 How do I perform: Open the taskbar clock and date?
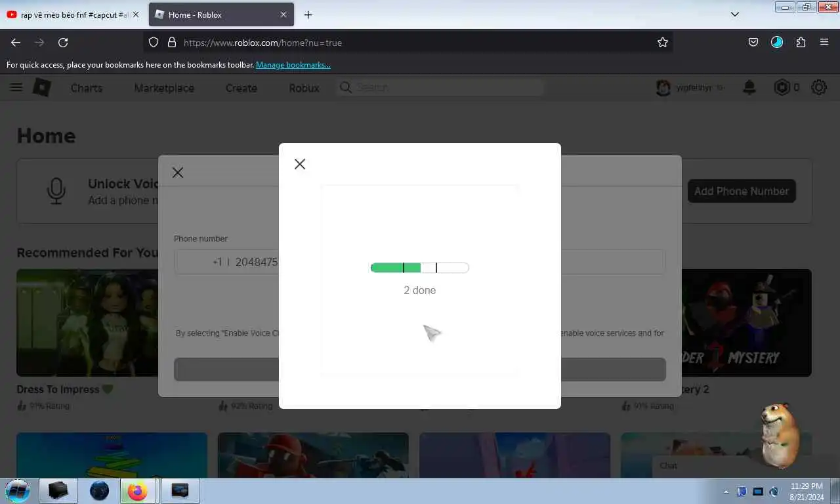pyautogui.click(x=807, y=492)
